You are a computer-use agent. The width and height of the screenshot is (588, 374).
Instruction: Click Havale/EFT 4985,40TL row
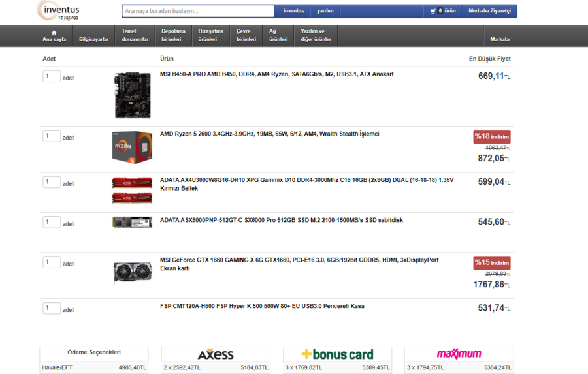pos(94,367)
